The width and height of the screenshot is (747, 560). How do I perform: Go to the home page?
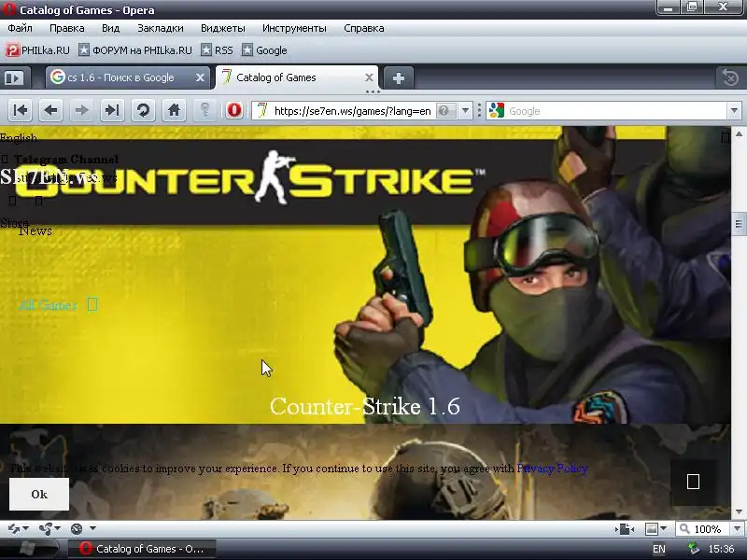[174, 111]
